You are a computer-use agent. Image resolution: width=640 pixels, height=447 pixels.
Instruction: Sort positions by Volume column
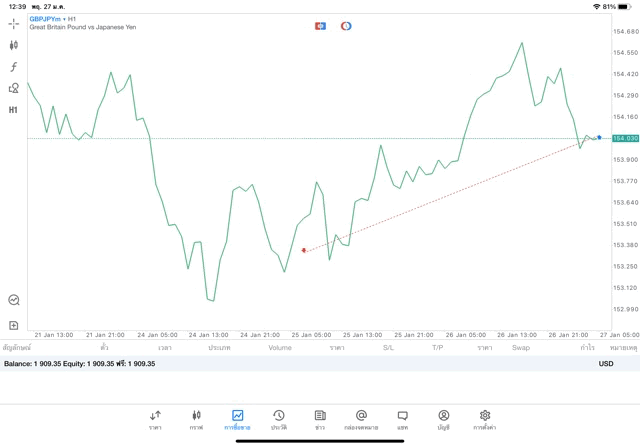tap(280, 348)
